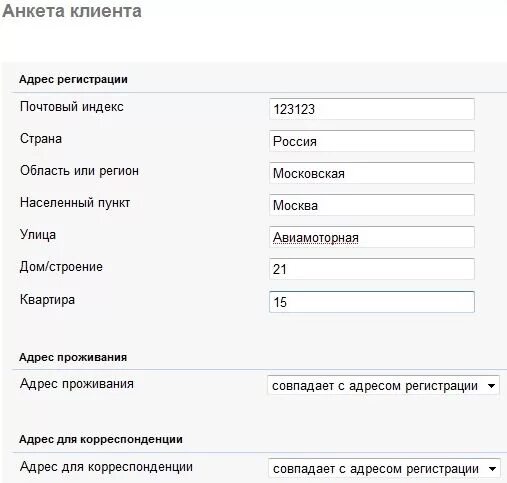
Task: Expand the Адрес для корреспонденции dropdown
Action: point(384,469)
